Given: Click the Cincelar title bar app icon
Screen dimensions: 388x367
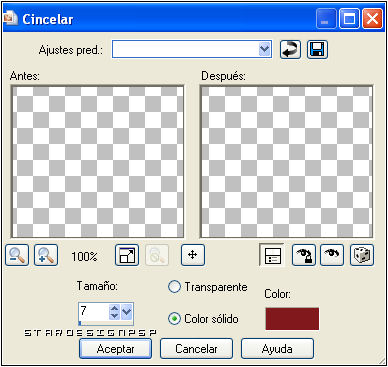Looking at the screenshot, I should 11,18.
